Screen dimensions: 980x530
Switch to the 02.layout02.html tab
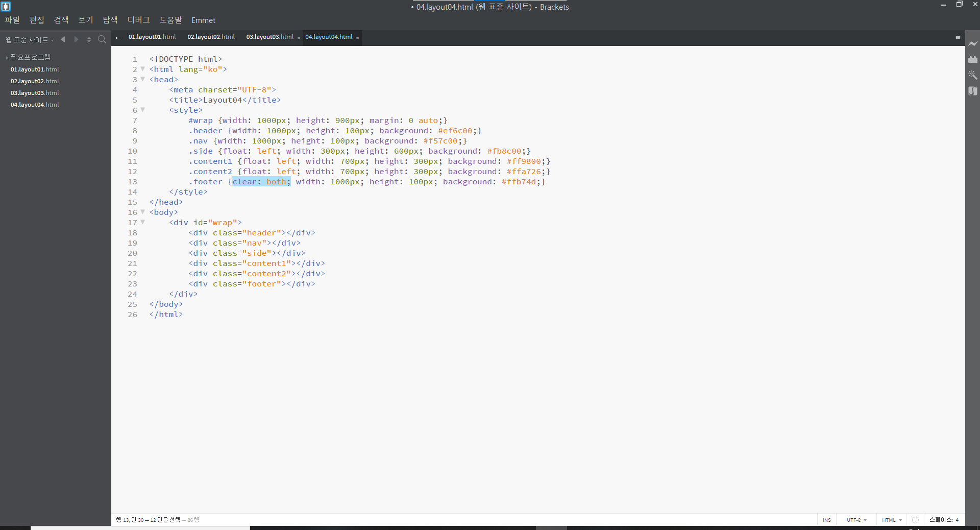[x=211, y=37]
